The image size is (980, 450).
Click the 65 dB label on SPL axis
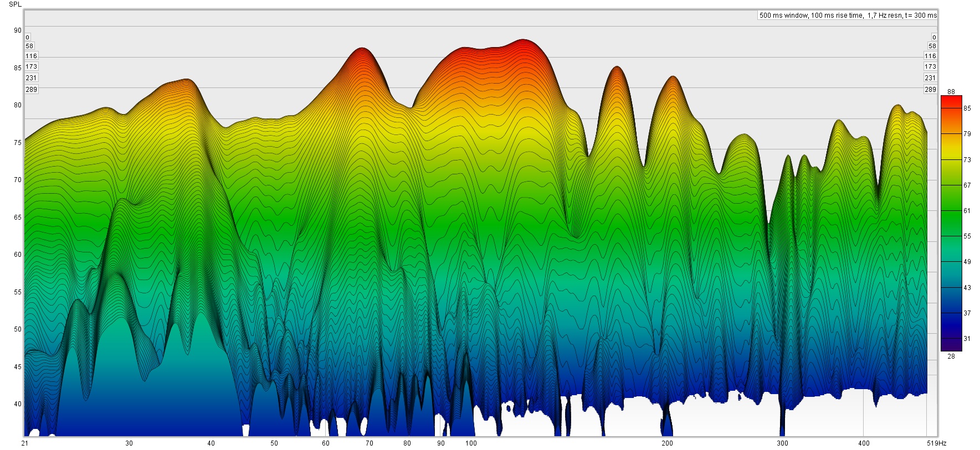[18, 218]
